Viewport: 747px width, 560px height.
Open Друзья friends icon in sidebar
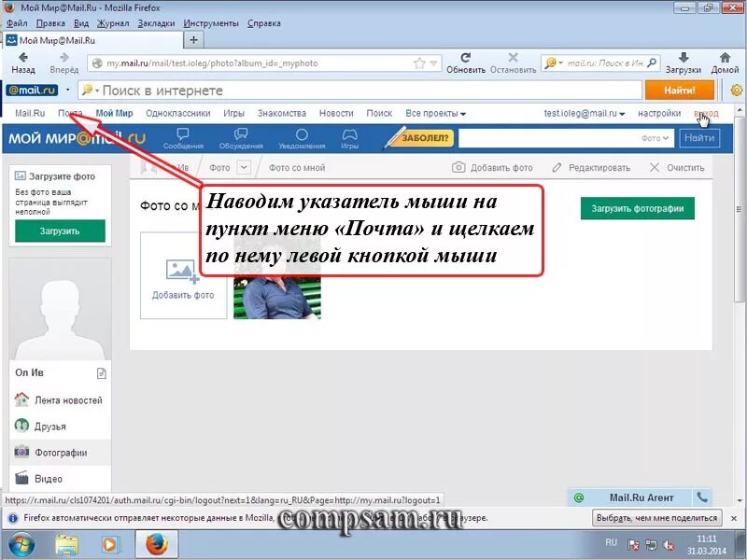point(21,426)
